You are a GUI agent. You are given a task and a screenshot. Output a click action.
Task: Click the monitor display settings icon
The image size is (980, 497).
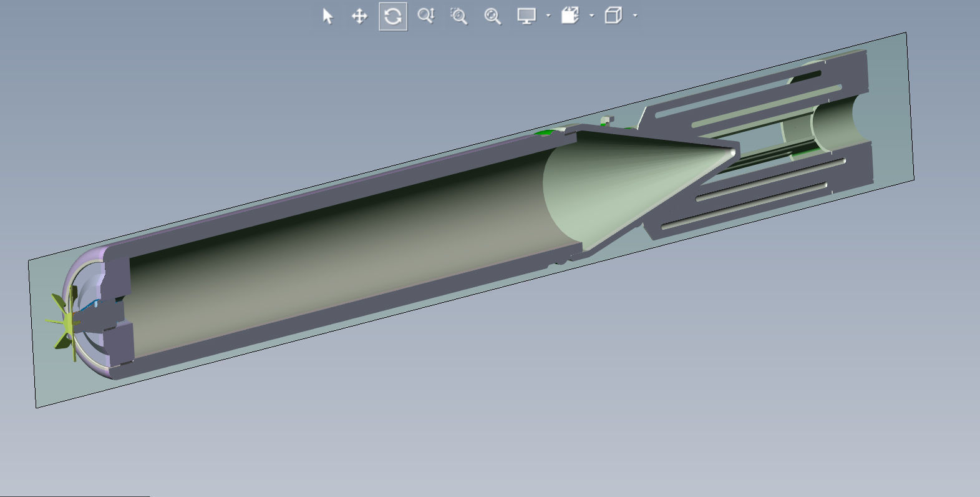[x=527, y=16]
